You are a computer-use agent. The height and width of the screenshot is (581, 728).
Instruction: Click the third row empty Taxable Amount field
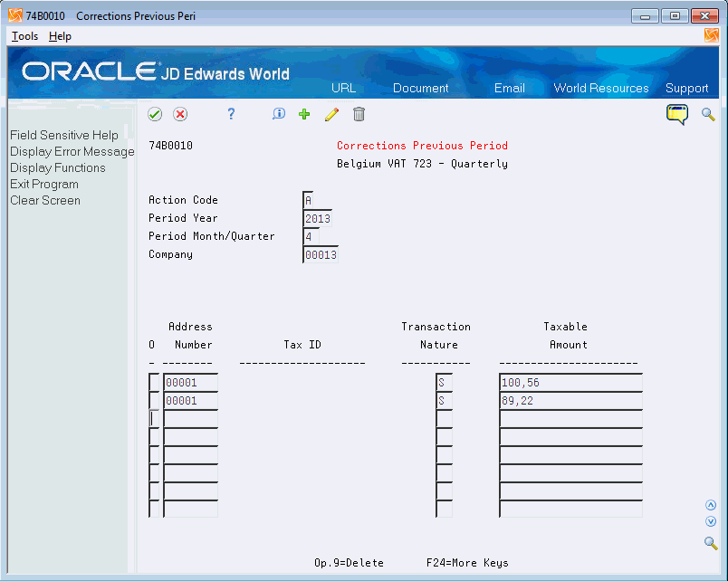571,419
